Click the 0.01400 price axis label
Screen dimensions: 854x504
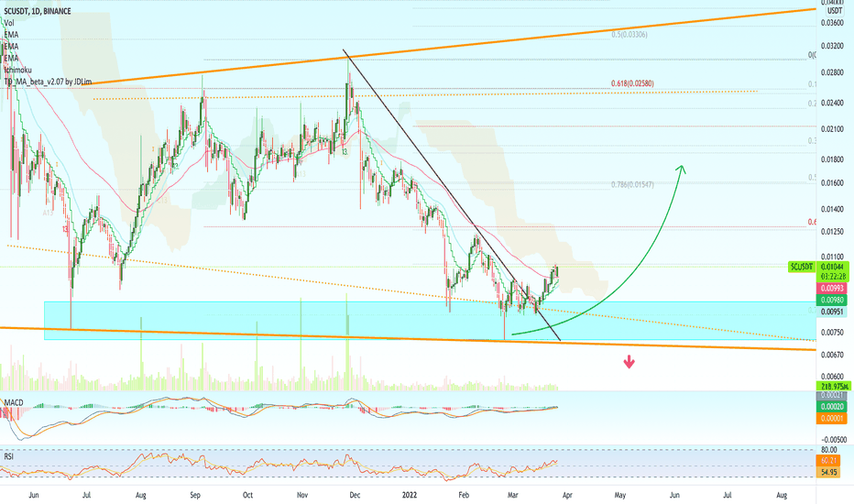[832, 209]
